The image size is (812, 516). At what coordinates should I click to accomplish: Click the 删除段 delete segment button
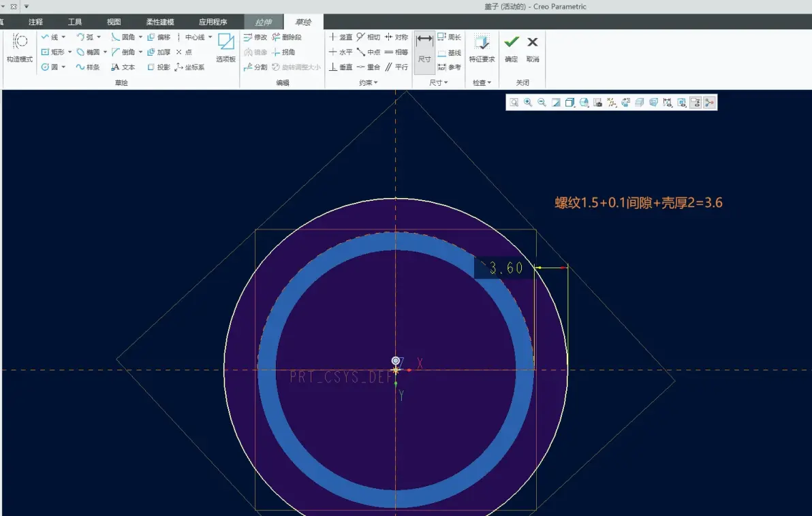[286, 37]
